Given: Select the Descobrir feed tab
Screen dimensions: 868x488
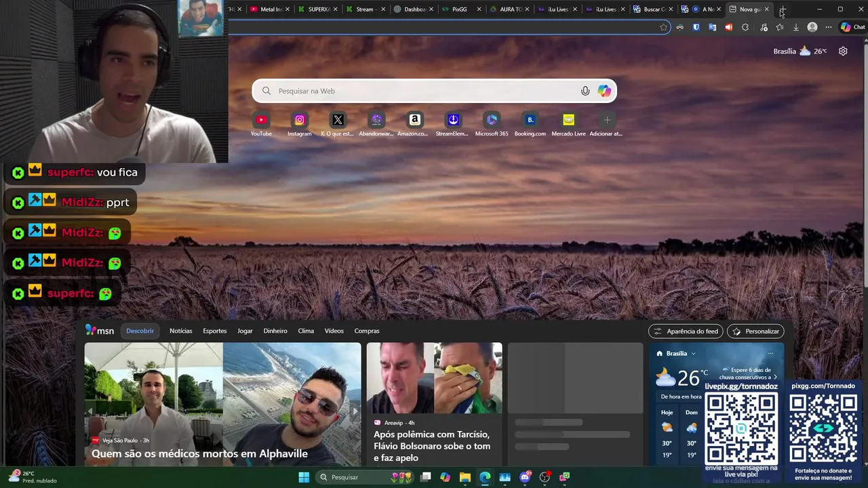Looking at the screenshot, I should click(140, 331).
